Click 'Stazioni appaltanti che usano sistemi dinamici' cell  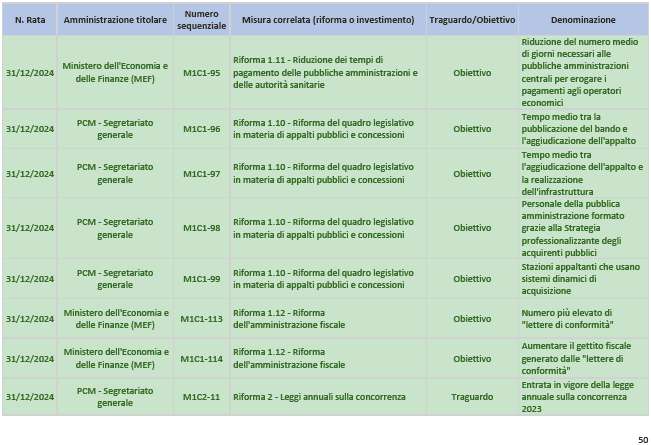[x=583, y=279]
